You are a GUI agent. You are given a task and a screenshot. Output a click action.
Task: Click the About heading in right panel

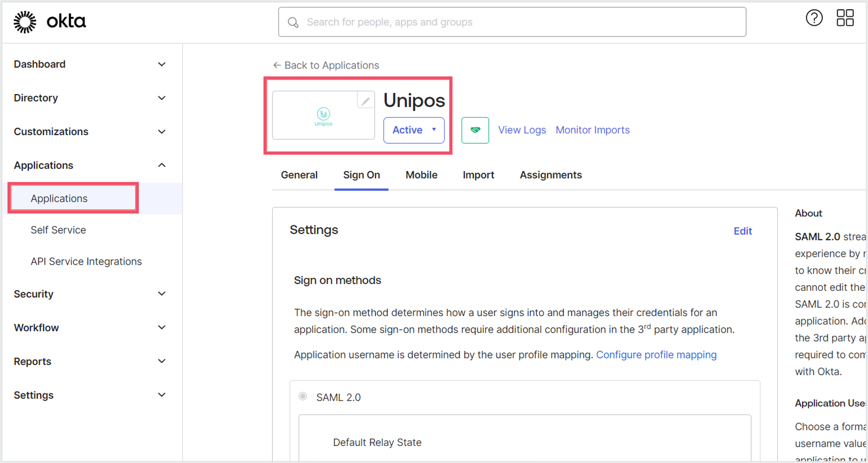click(x=808, y=213)
